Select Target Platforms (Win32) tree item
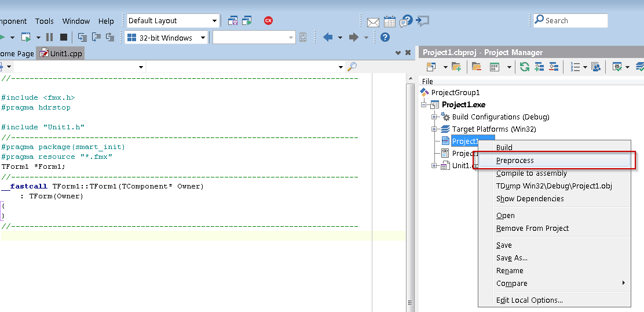 pos(494,129)
